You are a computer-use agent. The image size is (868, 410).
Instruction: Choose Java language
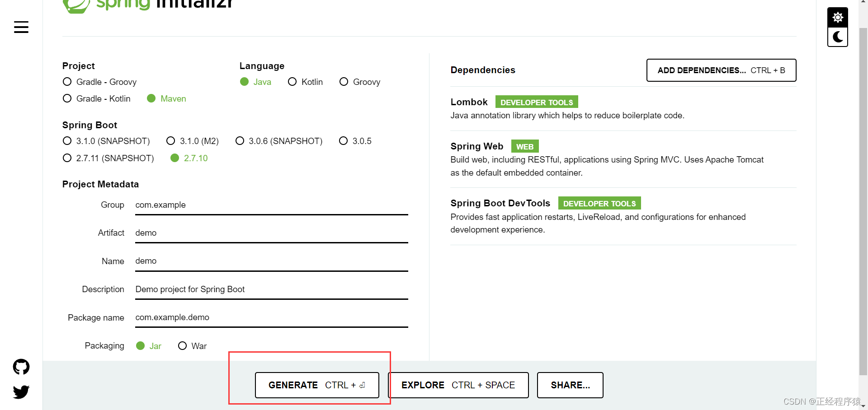click(x=255, y=82)
